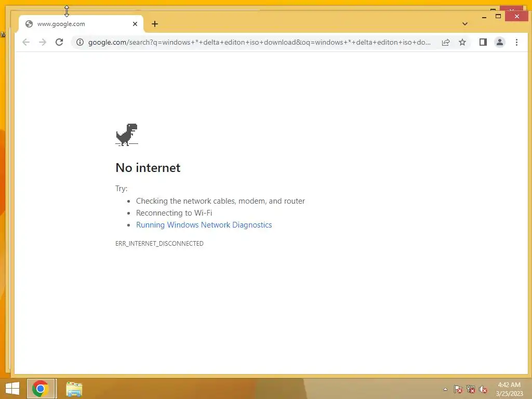View site information icon in address bar
Image resolution: width=532 pixels, height=399 pixels.
pyautogui.click(x=79, y=42)
